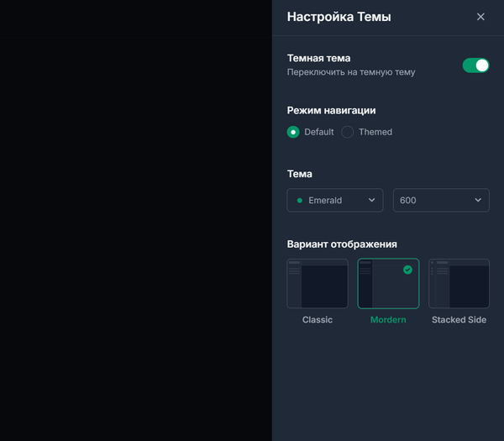The image size is (504, 441).
Task: Choose the Stacked Side layout thumbnail
Action: pyautogui.click(x=459, y=284)
